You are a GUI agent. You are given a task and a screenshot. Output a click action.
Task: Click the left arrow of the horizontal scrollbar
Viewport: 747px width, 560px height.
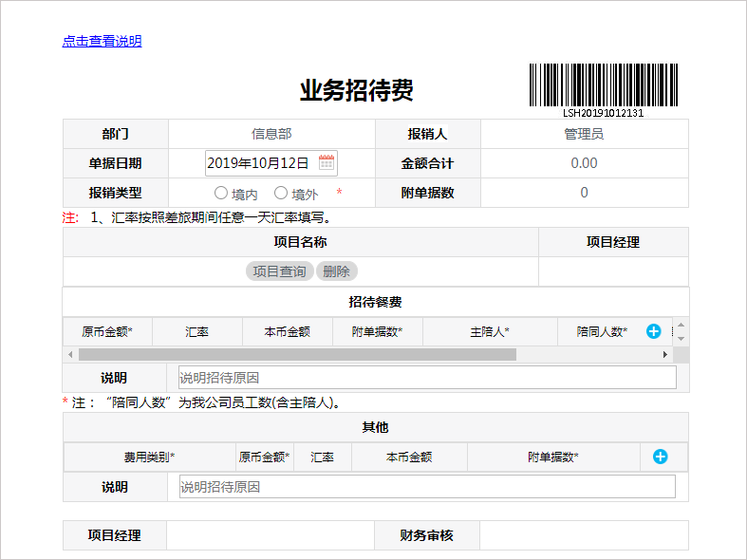(x=69, y=354)
